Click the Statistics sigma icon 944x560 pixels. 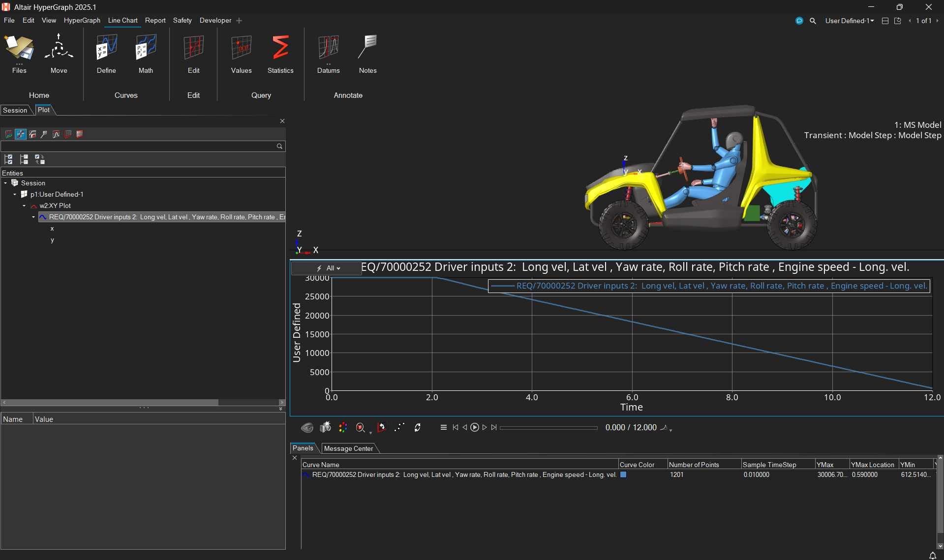click(x=280, y=48)
